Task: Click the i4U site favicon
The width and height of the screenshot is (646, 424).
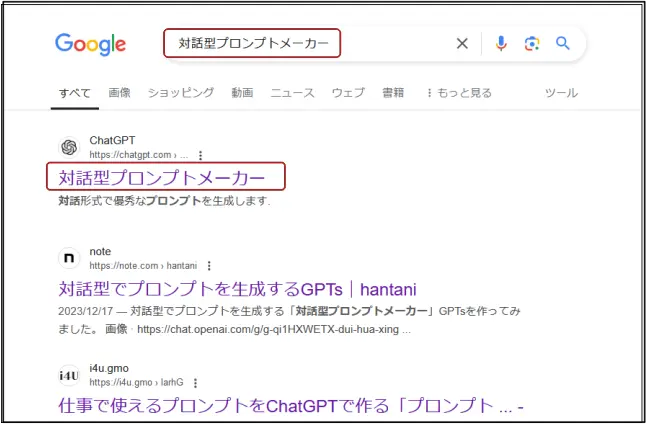Action: [x=69, y=375]
